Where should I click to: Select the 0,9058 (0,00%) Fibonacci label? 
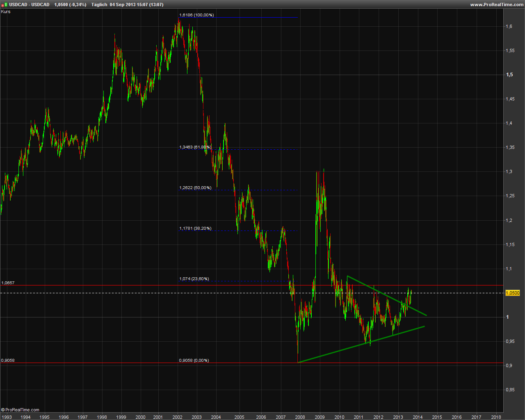coord(194,360)
